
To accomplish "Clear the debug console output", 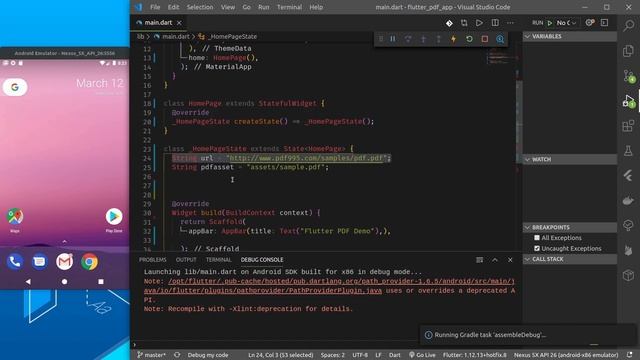I will pyautogui.click(x=480, y=260).
